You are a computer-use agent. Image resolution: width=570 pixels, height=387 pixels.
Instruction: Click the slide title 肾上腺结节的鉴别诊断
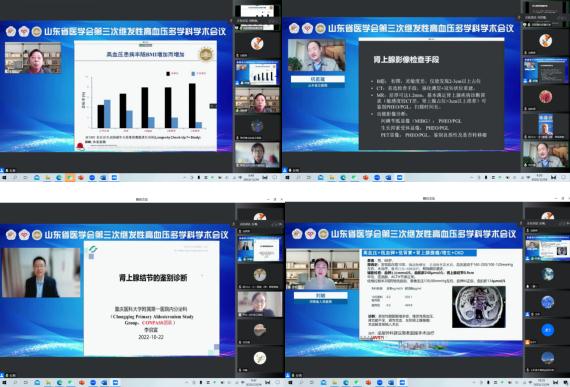[x=153, y=278]
